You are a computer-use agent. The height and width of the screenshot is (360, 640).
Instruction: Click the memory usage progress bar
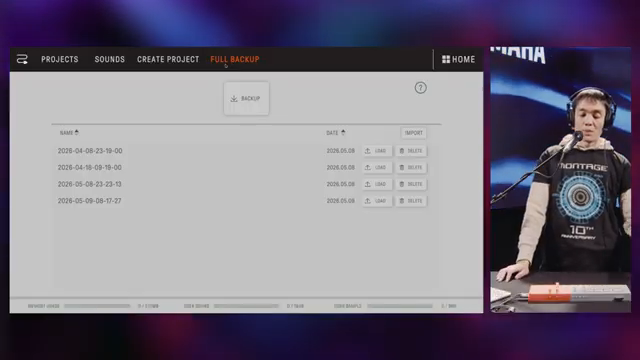point(97,306)
